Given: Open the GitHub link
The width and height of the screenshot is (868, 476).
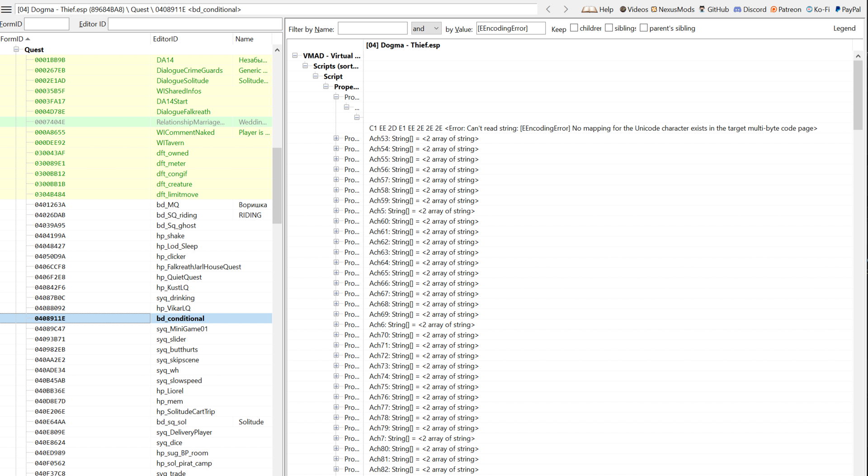Looking at the screenshot, I should [x=714, y=9].
